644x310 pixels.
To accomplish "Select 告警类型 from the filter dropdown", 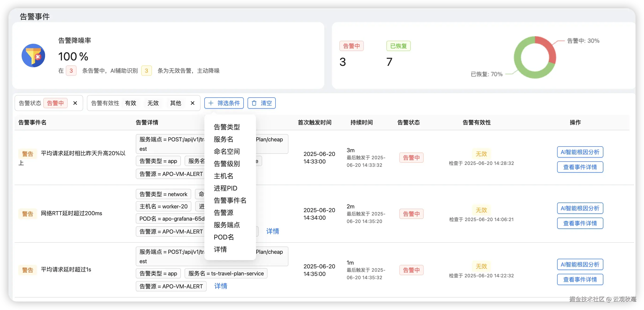I will (x=227, y=127).
